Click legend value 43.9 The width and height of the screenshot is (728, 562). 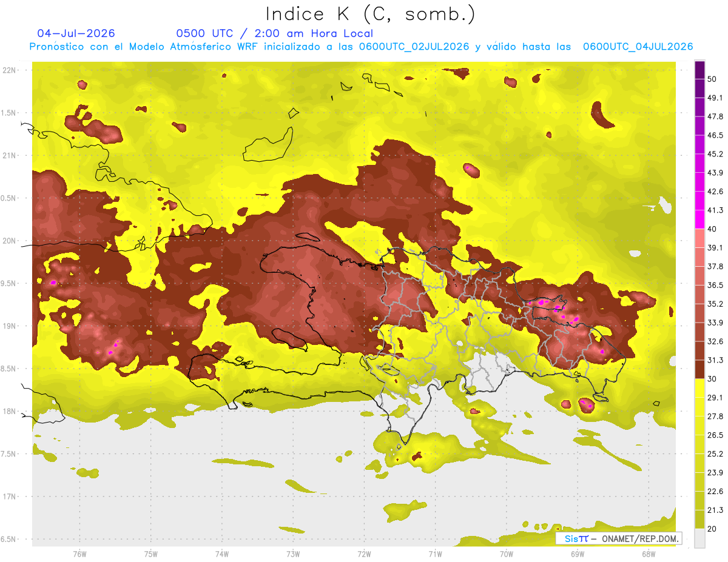[715, 173]
